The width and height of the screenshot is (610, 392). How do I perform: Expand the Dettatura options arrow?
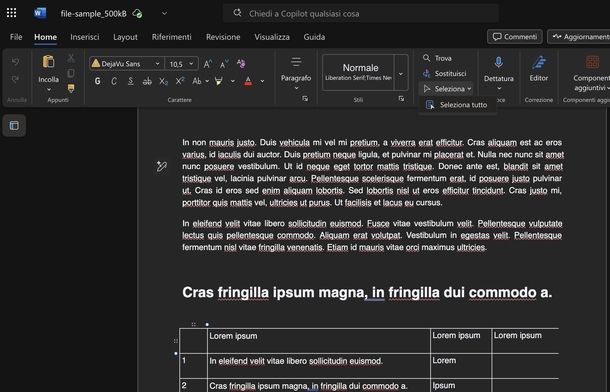[499, 88]
